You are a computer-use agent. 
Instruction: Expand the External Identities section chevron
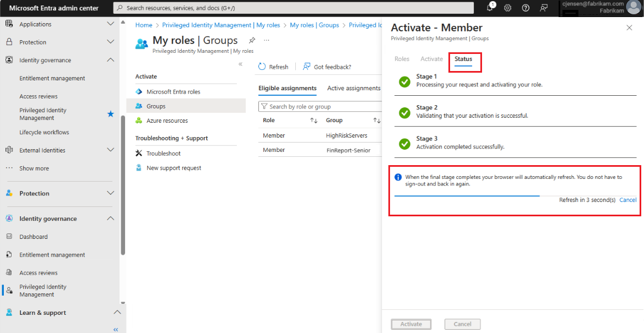[x=111, y=150]
